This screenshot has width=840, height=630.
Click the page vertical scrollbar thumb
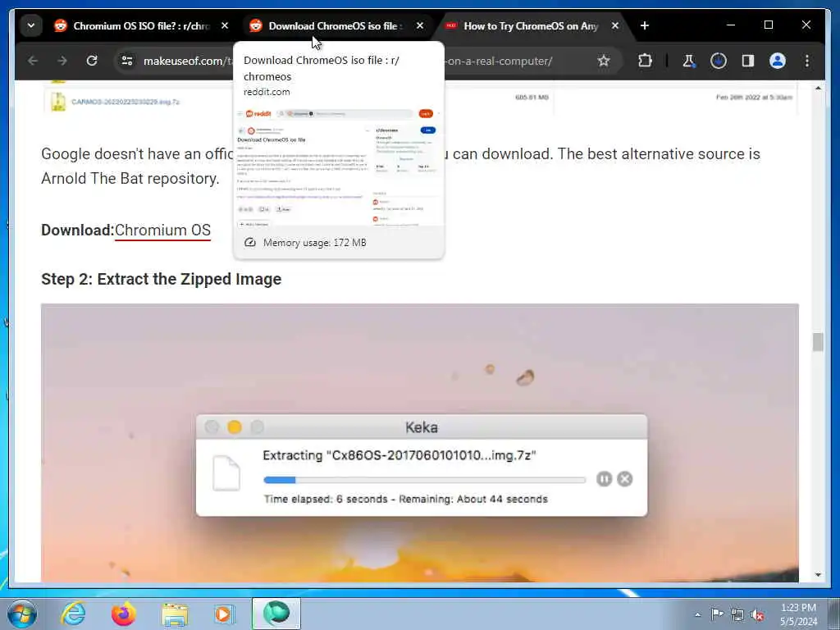point(818,342)
